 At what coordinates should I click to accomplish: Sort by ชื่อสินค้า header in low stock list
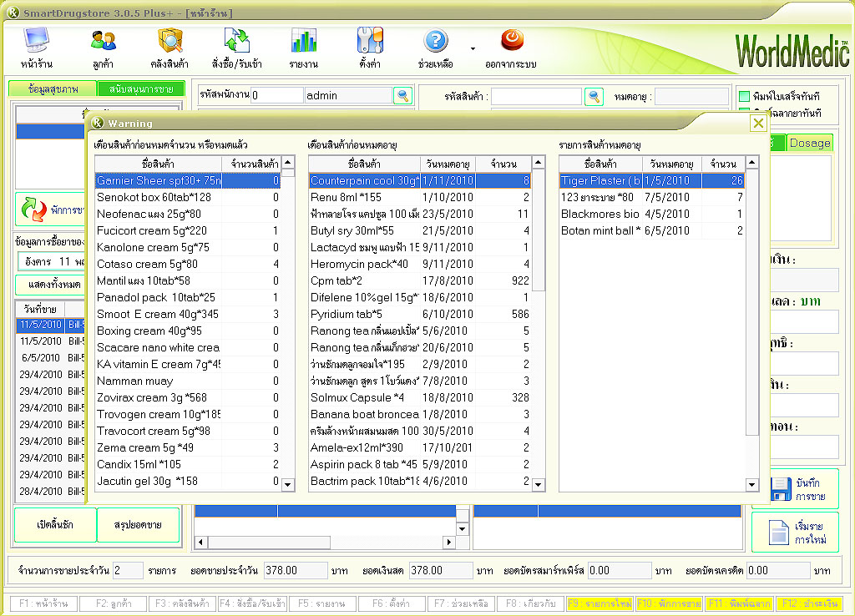158,164
